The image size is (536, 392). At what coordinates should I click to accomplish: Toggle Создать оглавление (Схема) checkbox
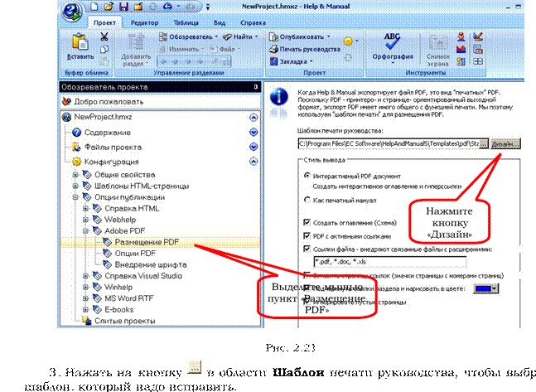(307, 223)
